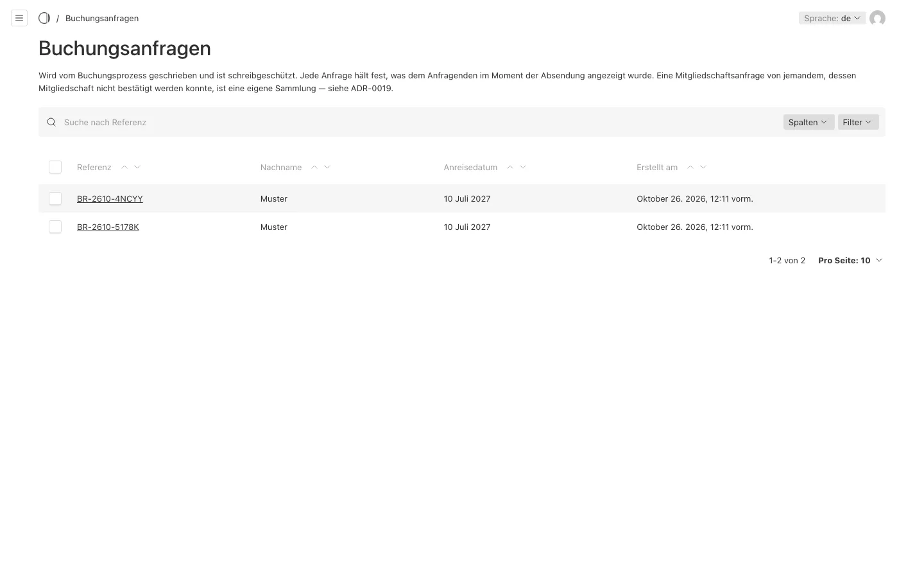This screenshot has height=578, width=924.
Task: Open the Buchungsanfragen breadcrumb item
Action: click(102, 18)
